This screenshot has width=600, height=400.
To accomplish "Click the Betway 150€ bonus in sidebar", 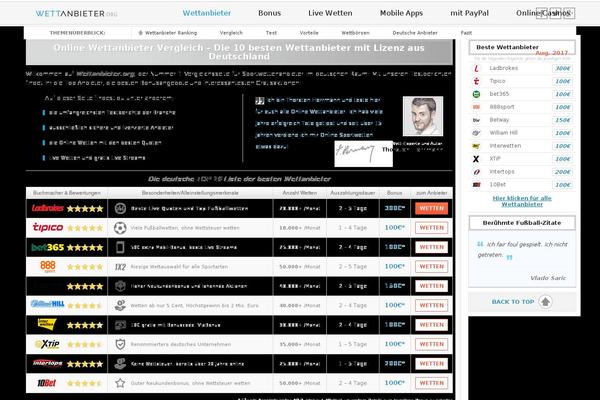I will (562, 120).
